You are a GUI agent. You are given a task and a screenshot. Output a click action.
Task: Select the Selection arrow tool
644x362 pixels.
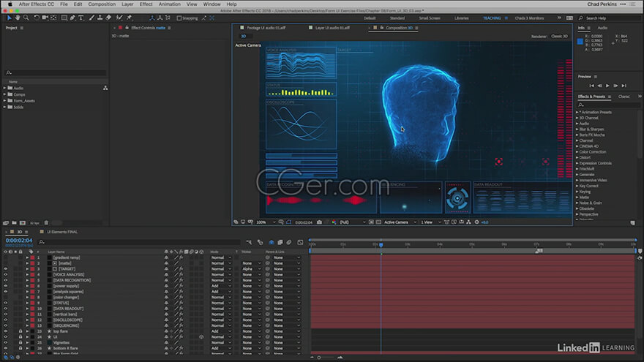pyautogui.click(x=9, y=18)
